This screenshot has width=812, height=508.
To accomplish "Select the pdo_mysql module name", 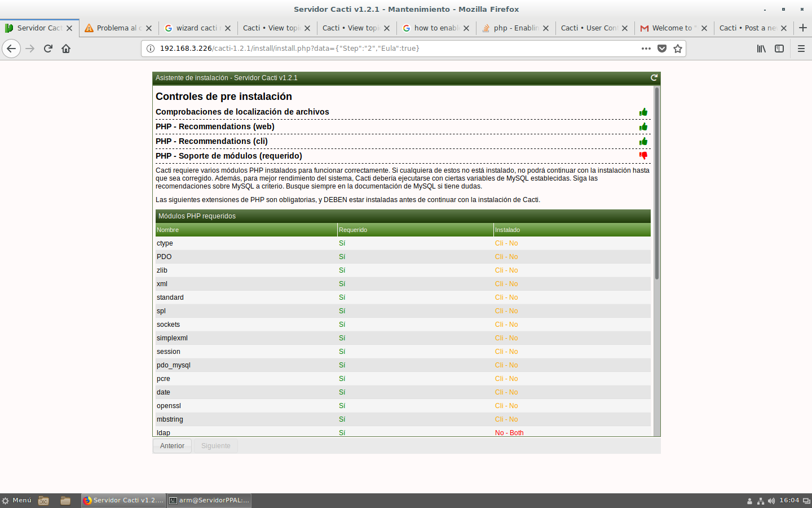I will (174, 365).
